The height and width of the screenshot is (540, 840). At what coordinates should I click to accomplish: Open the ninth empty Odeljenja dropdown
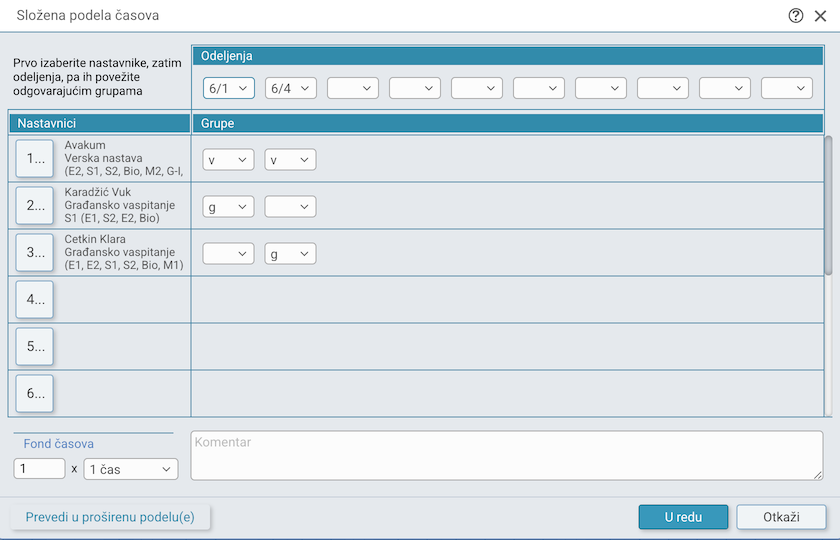coord(725,88)
